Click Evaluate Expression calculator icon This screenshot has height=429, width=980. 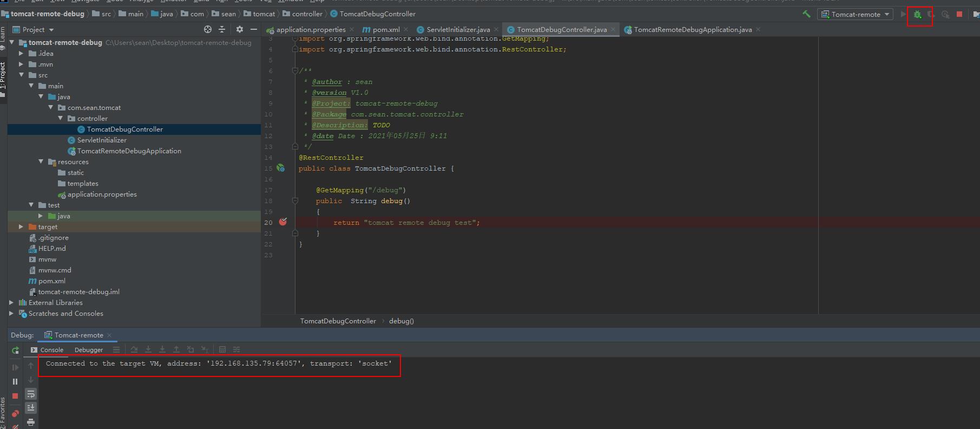[222, 349]
